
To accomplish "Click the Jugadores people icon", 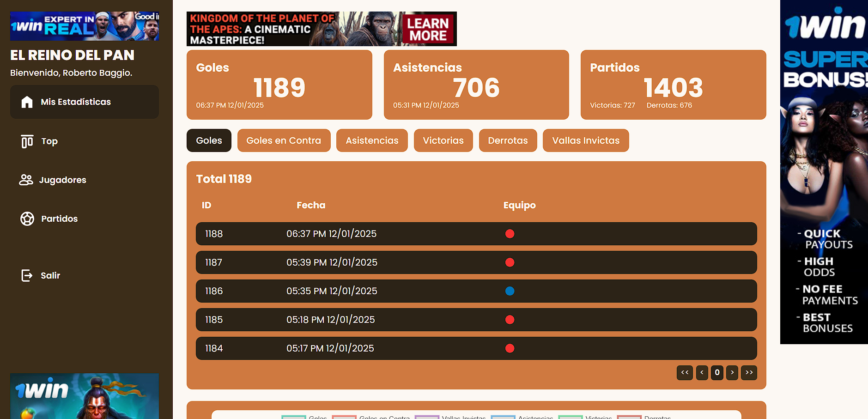I will 26,180.
